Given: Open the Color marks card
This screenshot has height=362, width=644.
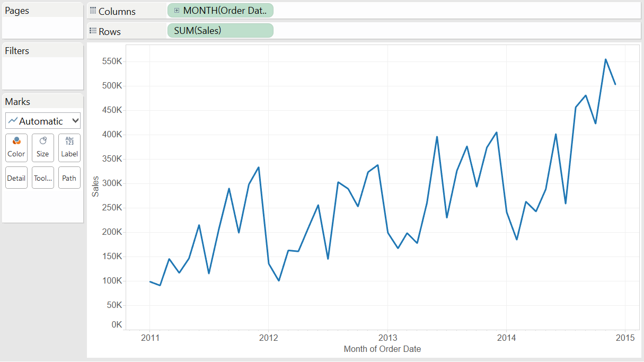Looking at the screenshot, I should click(x=16, y=147).
